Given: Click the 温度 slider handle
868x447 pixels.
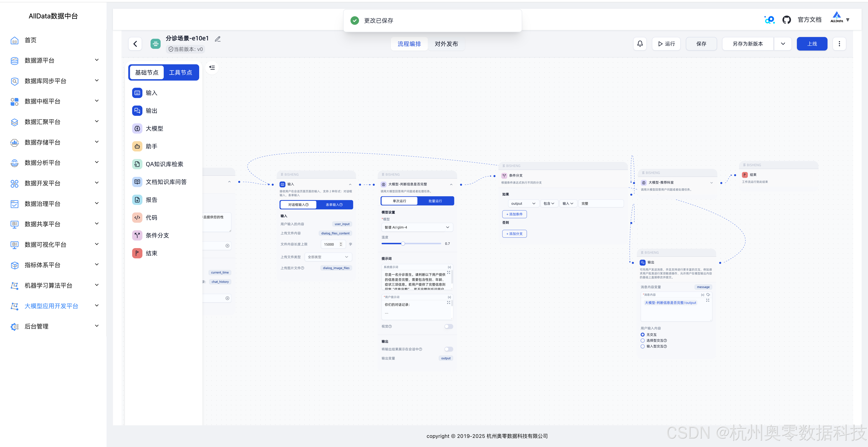Looking at the screenshot, I should tap(403, 243).
